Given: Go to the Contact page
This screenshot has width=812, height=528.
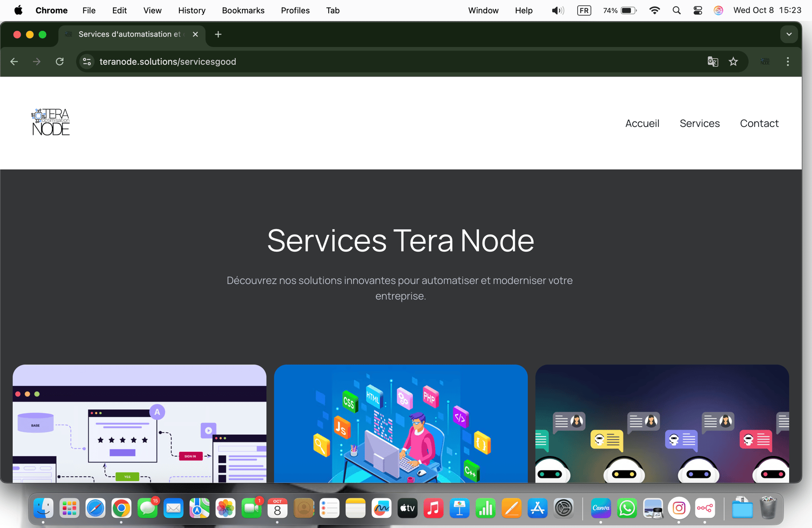Looking at the screenshot, I should [759, 123].
